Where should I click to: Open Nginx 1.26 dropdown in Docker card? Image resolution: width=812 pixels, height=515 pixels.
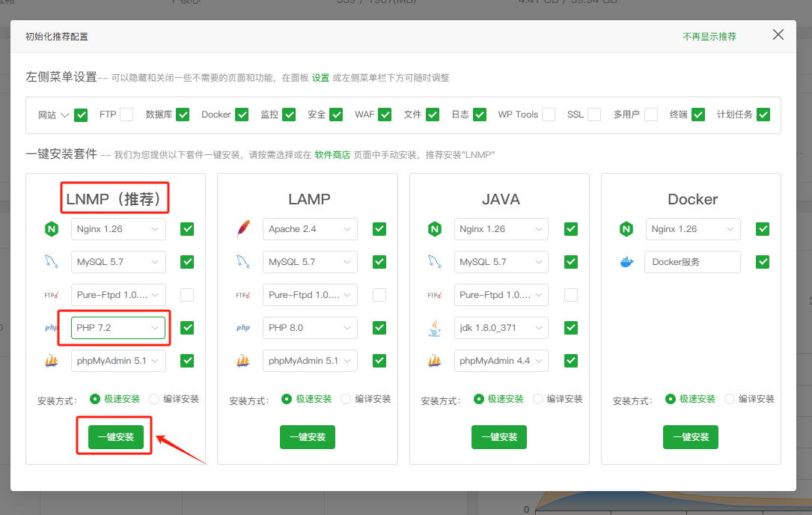(x=693, y=229)
